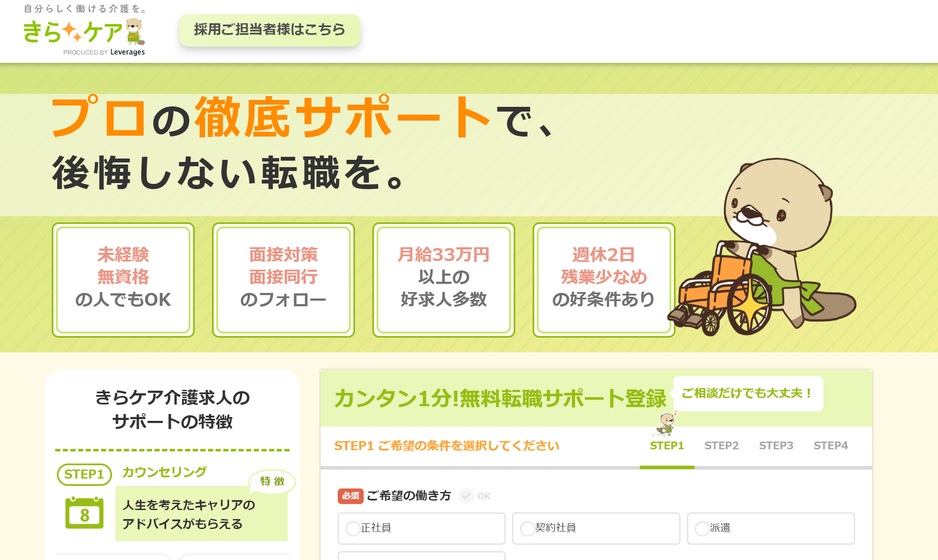This screenshot has width=938, height=560.
Task: Click the otter mascot beside the logo
Action: point(135,31)
